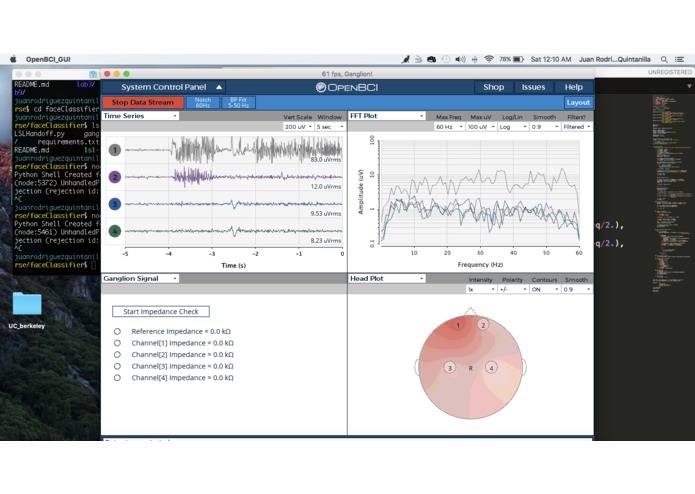Select Channel[4] Impedance radio button

117,378
